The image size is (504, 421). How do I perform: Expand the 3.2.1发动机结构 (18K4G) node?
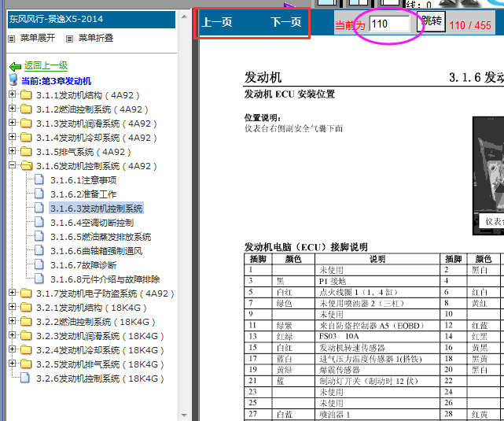click(x=13, y=306)
